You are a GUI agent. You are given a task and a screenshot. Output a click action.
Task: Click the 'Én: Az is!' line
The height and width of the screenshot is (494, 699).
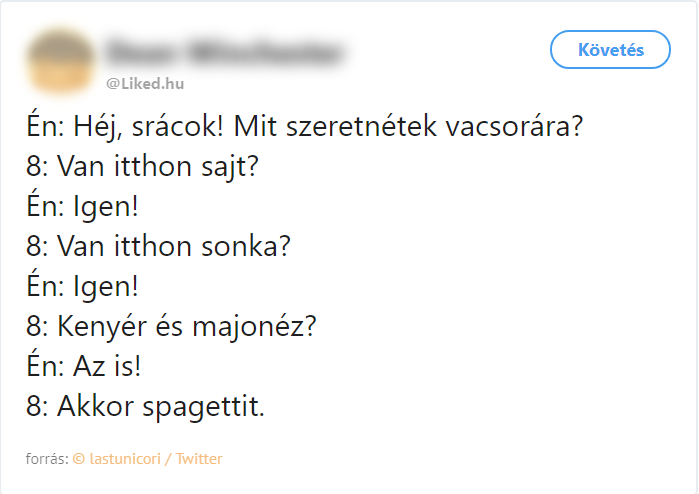tap(83, 366)
